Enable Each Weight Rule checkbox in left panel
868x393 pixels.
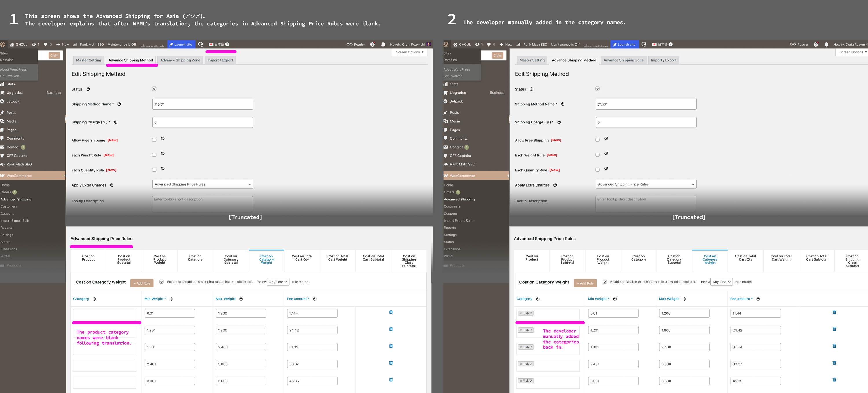(154, 155)
